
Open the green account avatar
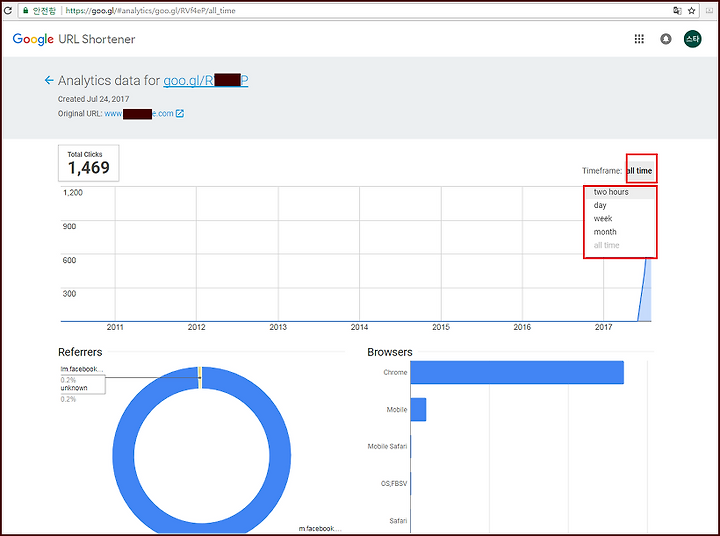click(x=692, y=39)
